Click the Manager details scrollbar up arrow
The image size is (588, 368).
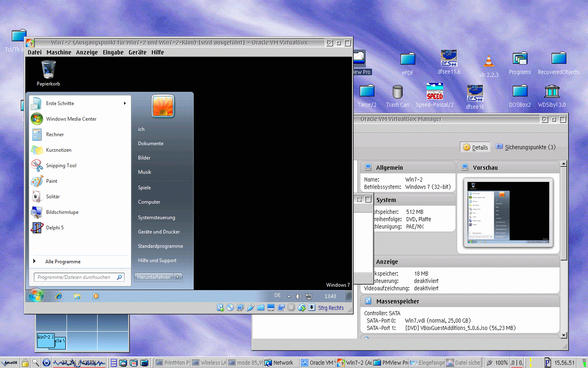point(564,164)
